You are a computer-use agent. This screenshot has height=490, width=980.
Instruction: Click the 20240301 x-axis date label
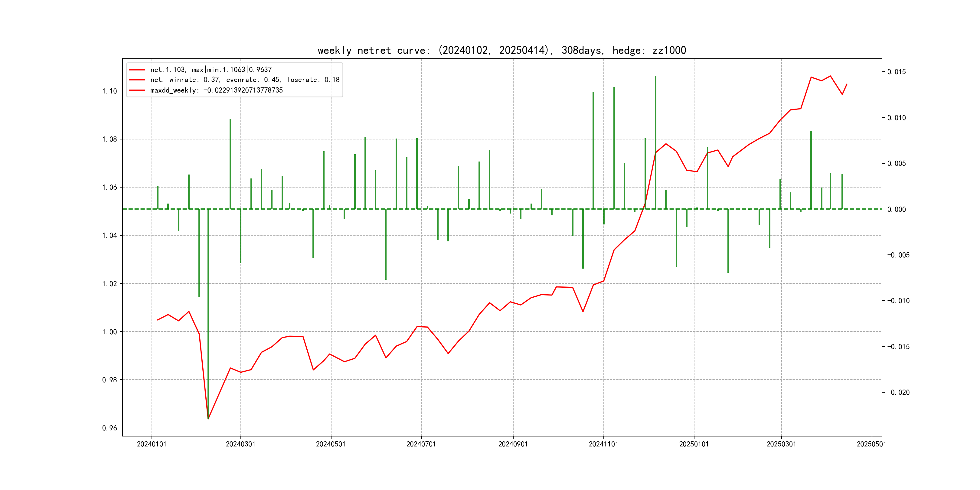tap(240, 444)
